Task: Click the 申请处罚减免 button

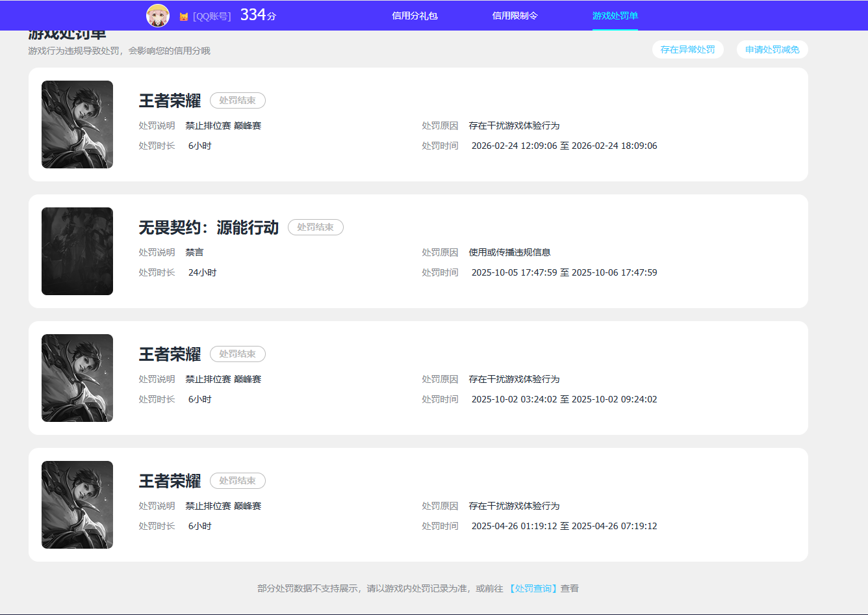Action: pyautogui.click(x=772, y=49)
